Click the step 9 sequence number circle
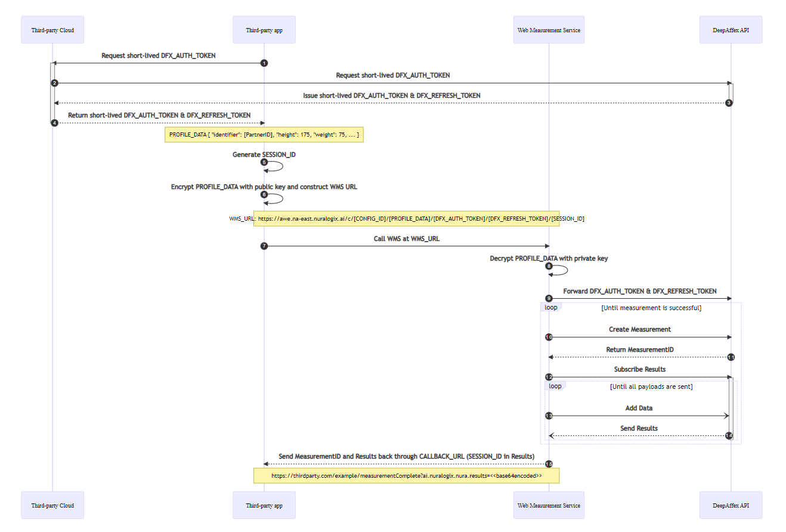This screenshot has width=786, height=532. [x=549, y=298]
